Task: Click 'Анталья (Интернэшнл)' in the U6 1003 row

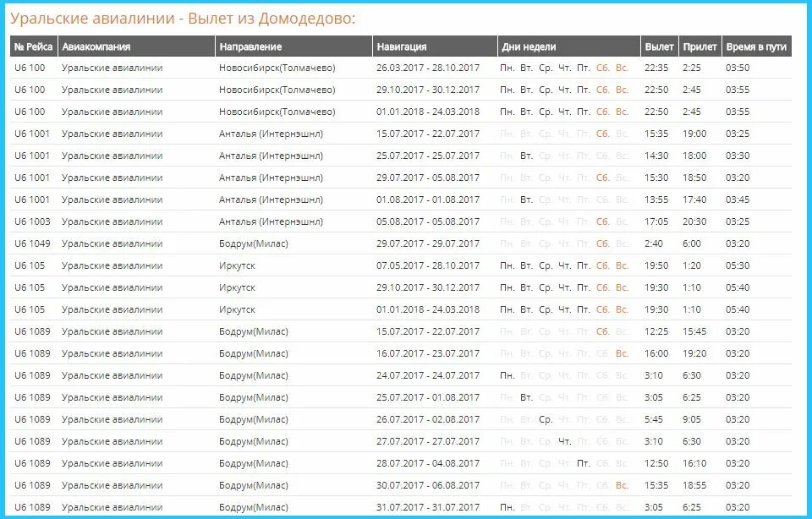Action: point(271,221)
